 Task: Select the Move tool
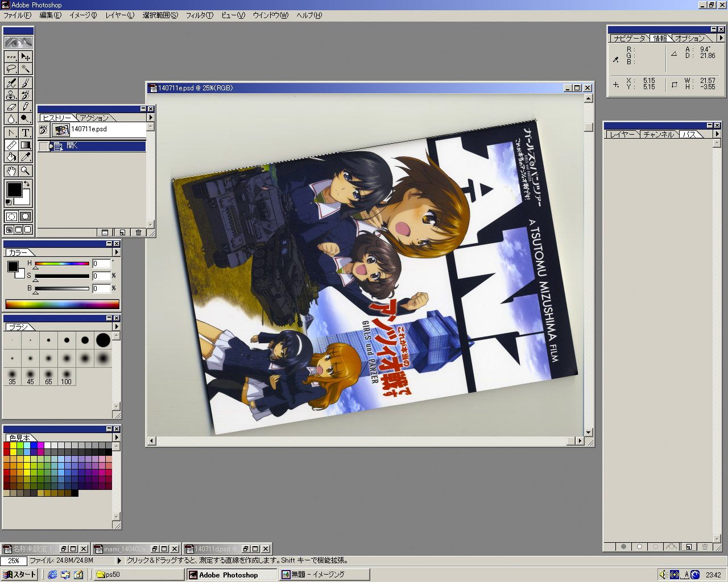[26, 57]
